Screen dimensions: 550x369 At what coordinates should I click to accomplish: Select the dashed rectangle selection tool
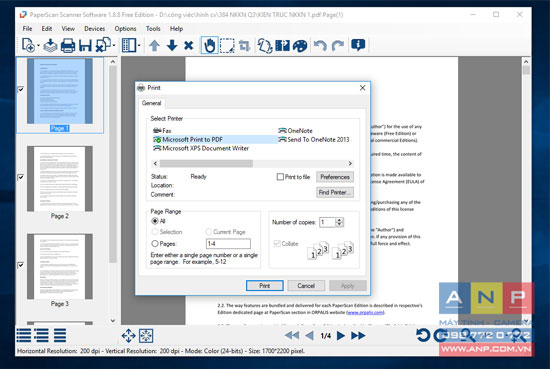point(227,46)
